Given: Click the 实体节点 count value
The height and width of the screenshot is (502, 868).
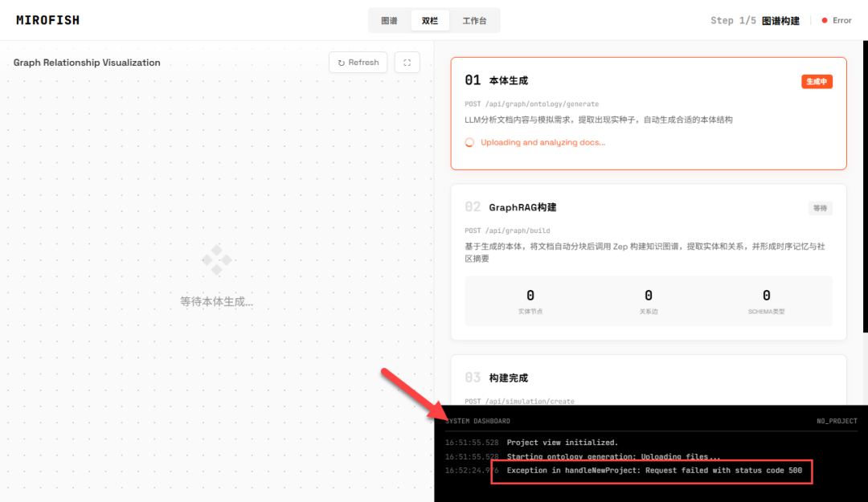Looking at the screenshot, I should [530, 295].
